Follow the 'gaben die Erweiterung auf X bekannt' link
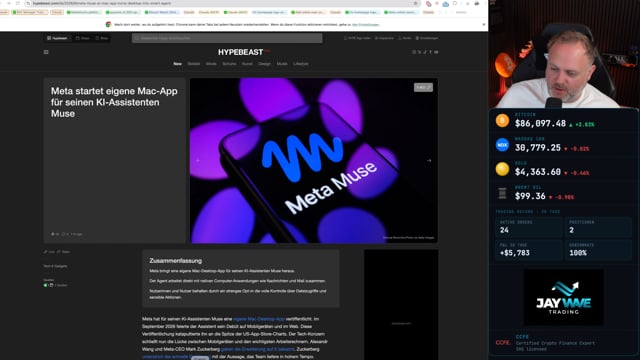The image size is (640, 360). click(x=258, y=349)
